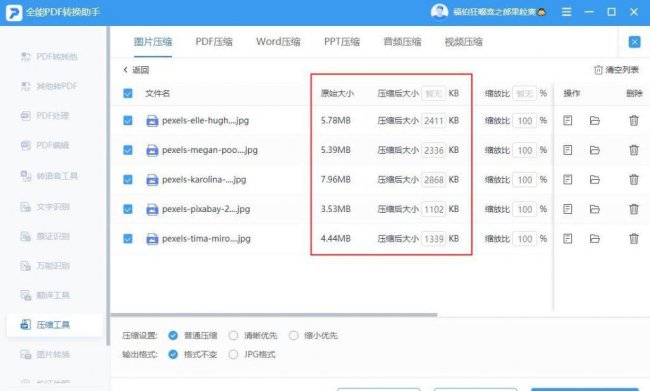This screenshot has width=650, height=391.
Task: Click the 2336 KB compressed size field
Action: pyautogui.click(x=434, y=150)
